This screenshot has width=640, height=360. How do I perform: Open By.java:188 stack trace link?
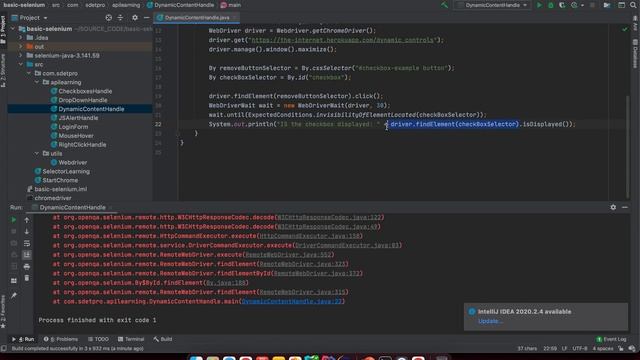pos(225,282)
